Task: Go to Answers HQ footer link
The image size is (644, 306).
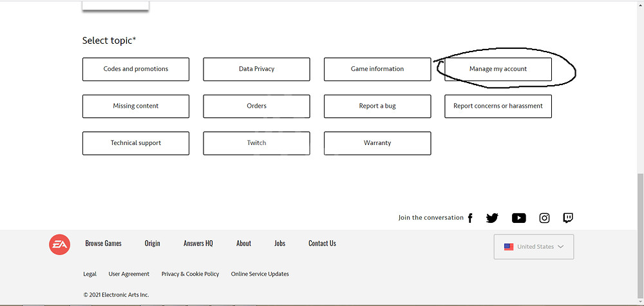Action: [x=198, y=244]
